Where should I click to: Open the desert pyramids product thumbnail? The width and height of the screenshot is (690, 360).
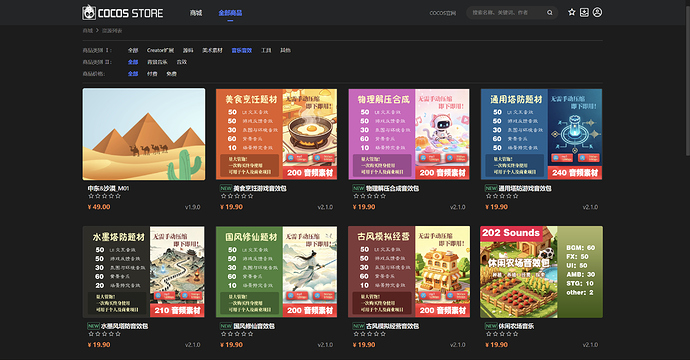144,134
